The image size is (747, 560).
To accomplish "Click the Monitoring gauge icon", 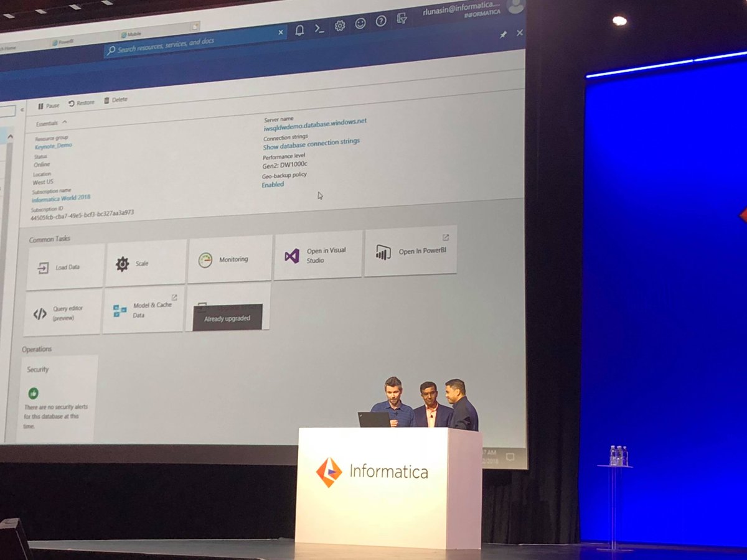I will click(x=205, y=260).
